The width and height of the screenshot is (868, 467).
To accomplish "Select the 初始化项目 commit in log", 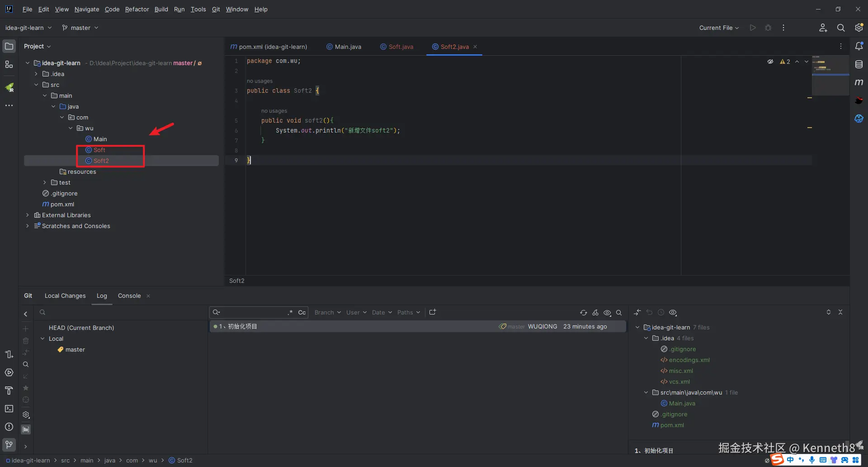I will (242, 326).
